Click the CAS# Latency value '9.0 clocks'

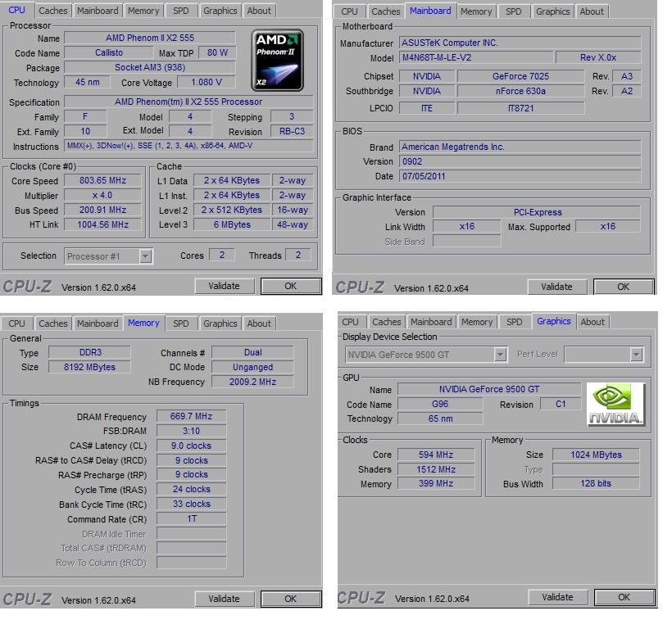click(x=191, y=446)
